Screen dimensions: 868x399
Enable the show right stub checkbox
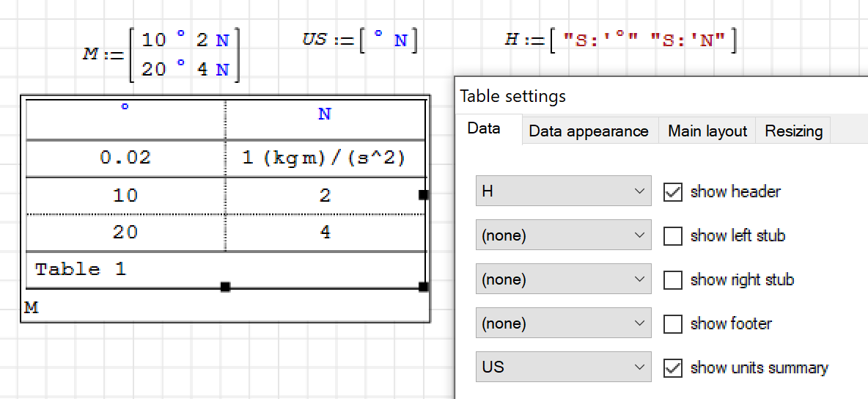[672, 280]
